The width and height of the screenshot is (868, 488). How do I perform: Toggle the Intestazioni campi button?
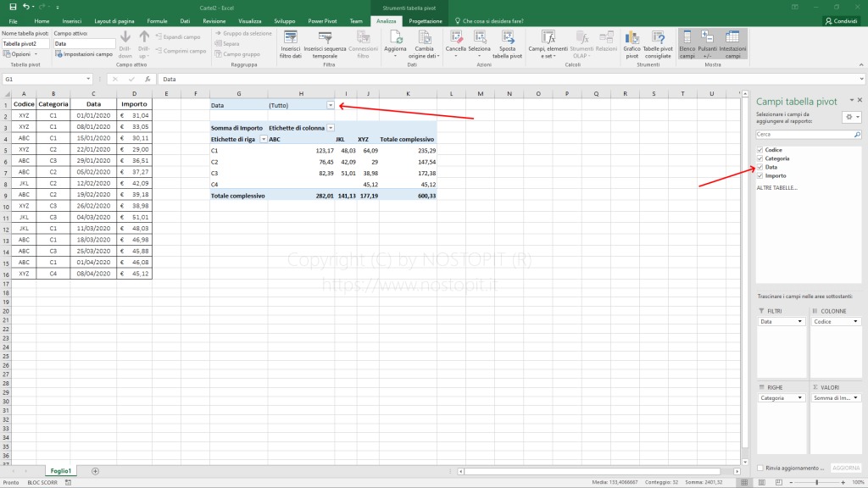point(732,44)
